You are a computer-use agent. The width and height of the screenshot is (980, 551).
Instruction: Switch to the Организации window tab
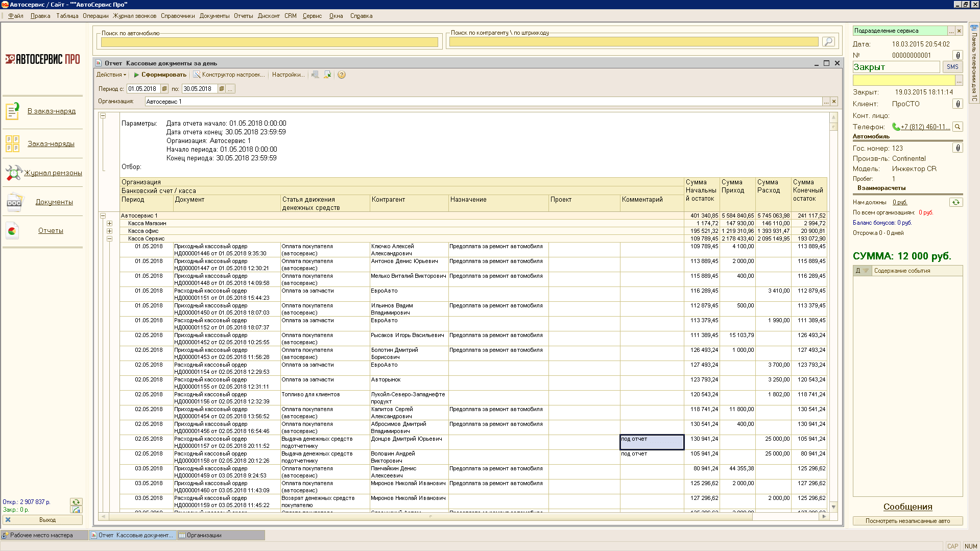[x=204, y=535]
